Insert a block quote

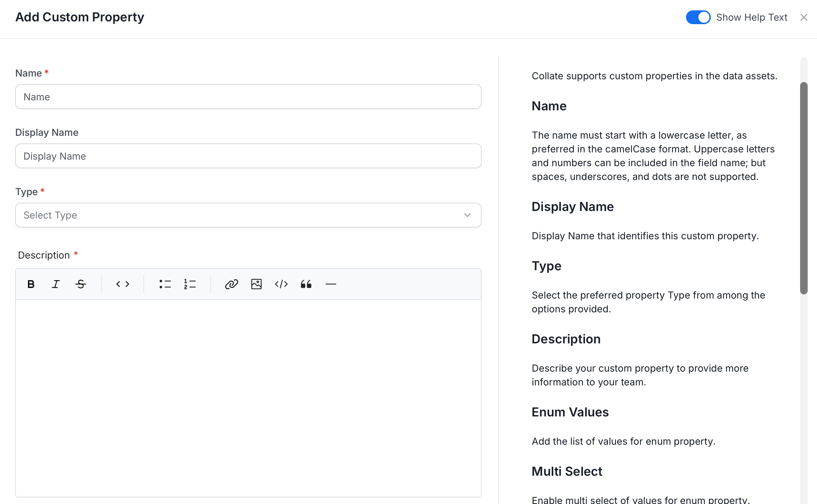tap(306, 284)
